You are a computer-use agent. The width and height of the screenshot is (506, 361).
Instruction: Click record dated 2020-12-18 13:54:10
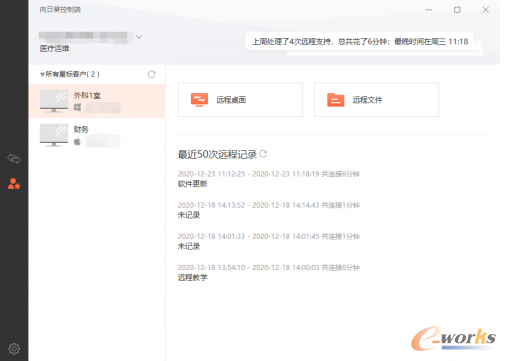coord(268,267)
